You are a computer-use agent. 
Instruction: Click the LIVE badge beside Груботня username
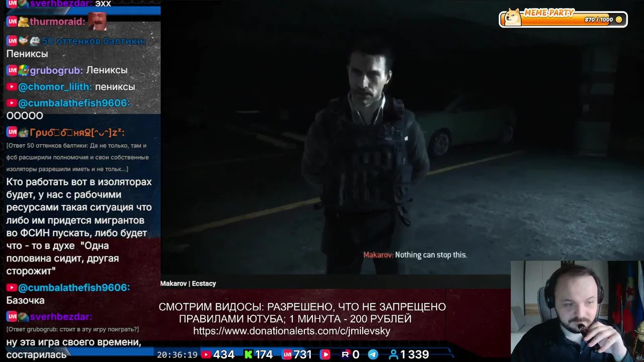(x=12, y=132)
